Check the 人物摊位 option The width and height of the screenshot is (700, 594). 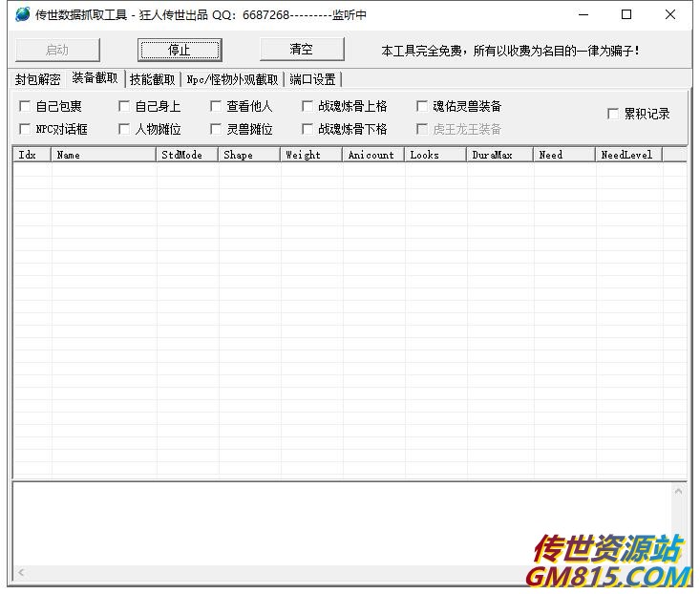pyautogui.click(x=124, y=130)
